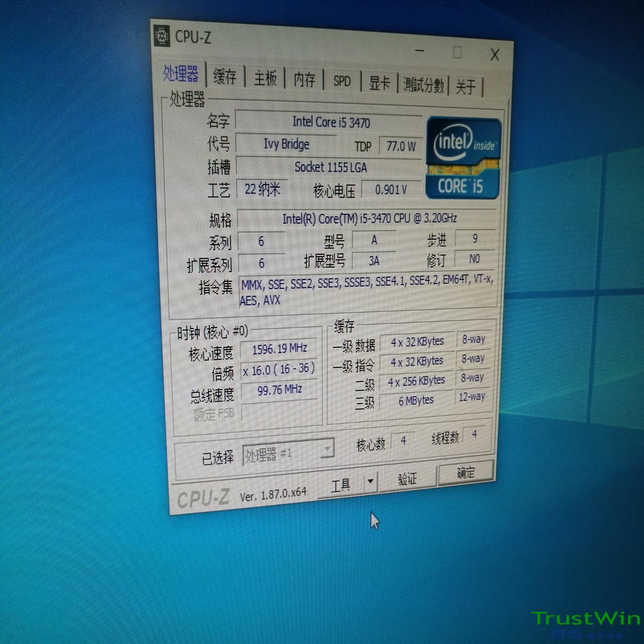This screenshot has width=644, height=644.
Task: Switch to the 主板 tab
Action: click(265, 78)
